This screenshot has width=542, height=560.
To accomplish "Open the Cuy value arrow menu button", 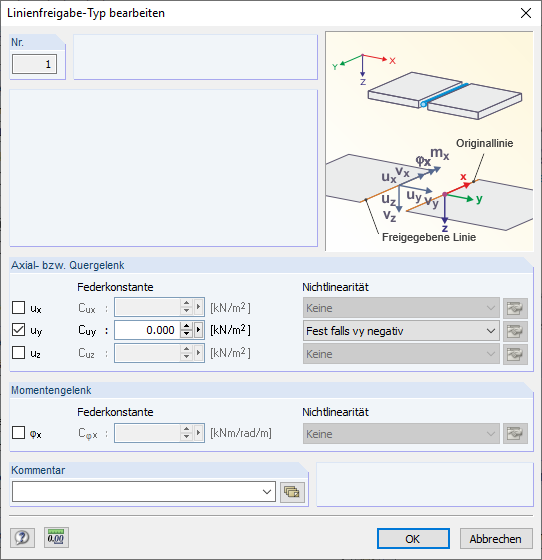I will tap(199, 330).
